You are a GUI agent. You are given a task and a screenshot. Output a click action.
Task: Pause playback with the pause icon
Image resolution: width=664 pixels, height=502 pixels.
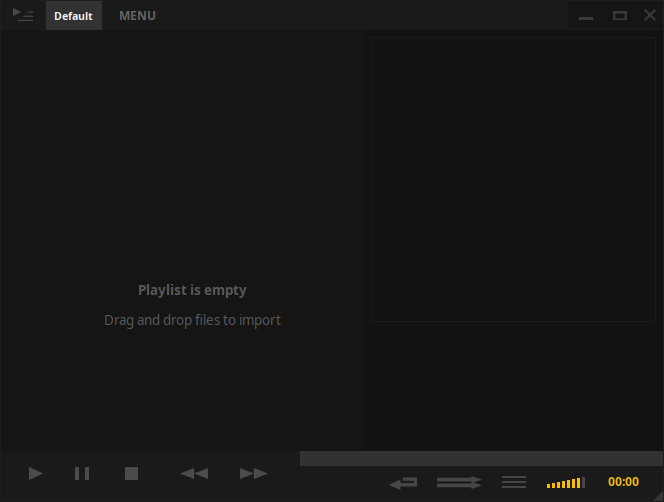pos(82,473)
